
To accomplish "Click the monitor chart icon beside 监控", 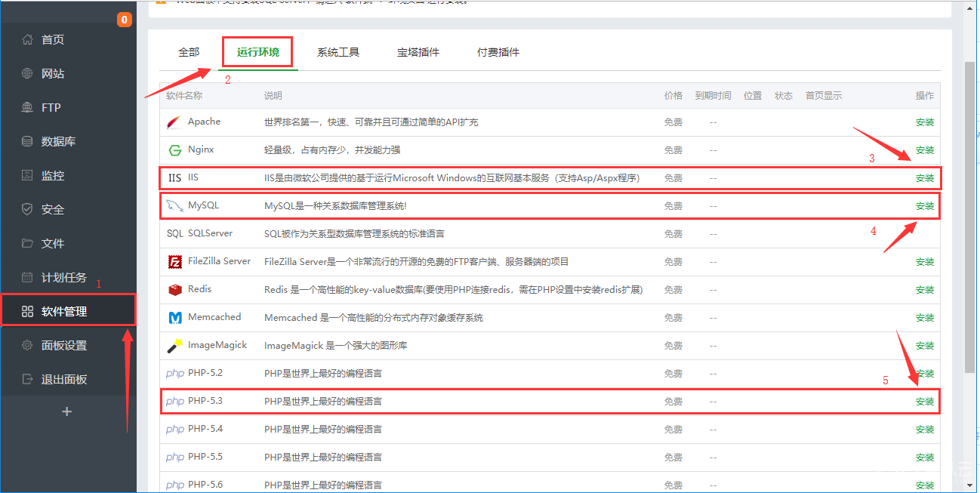I will pos(28,175).
